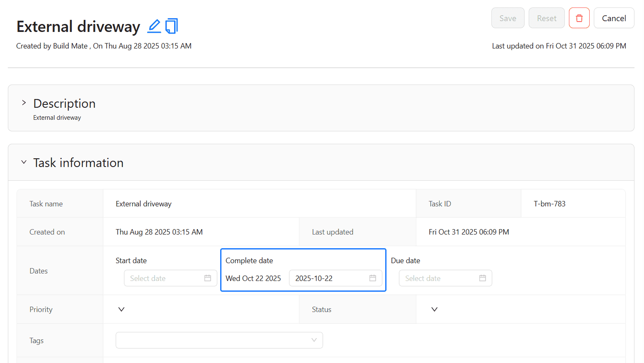Click the Cancel button

pos(614,18)
